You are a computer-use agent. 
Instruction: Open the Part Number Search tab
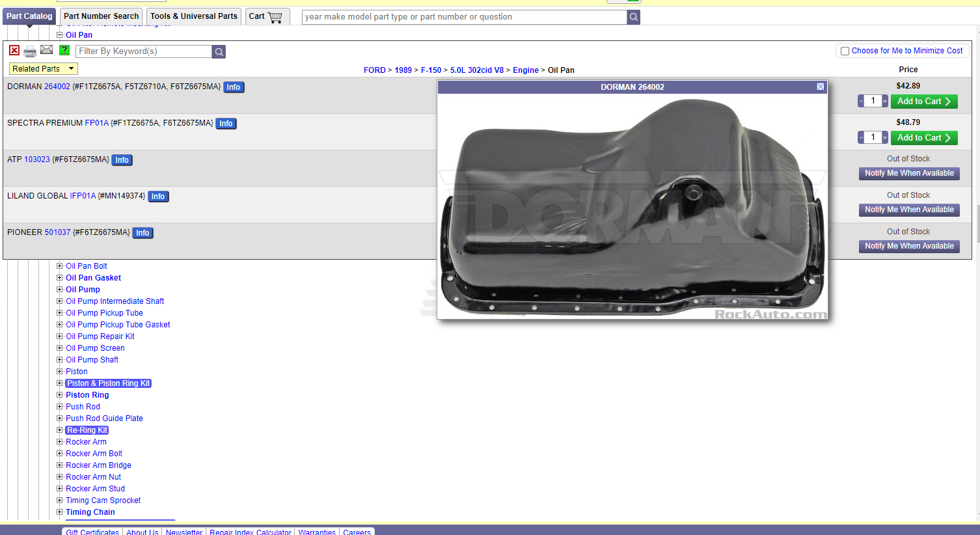[x=102, y=16]
